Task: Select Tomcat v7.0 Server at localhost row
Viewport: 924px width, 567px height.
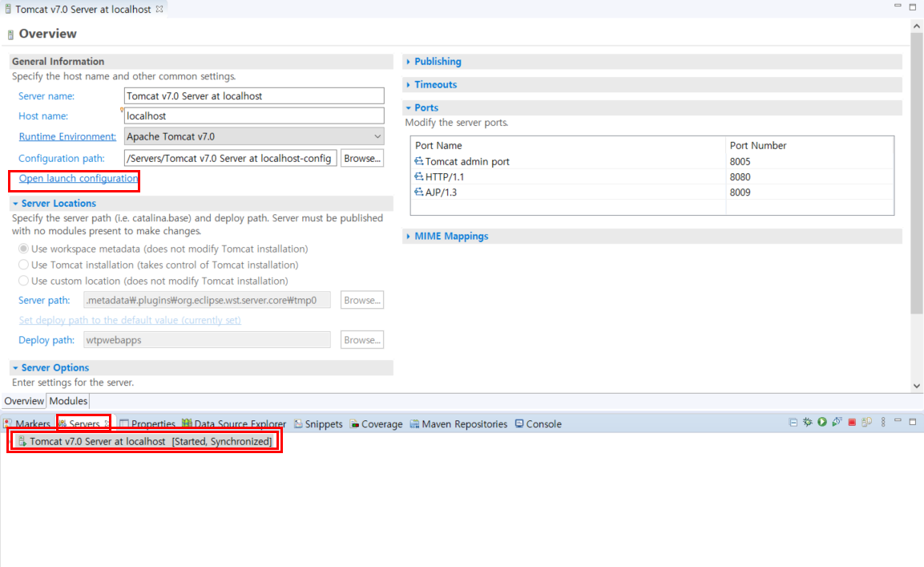Action: click(145, 441)
